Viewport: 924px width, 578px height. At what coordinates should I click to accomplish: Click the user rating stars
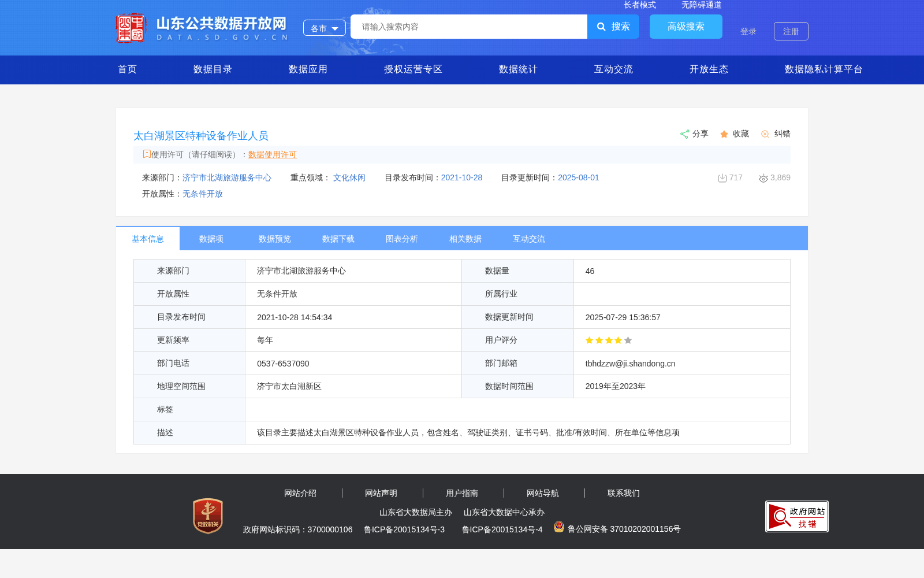point(609,340)
